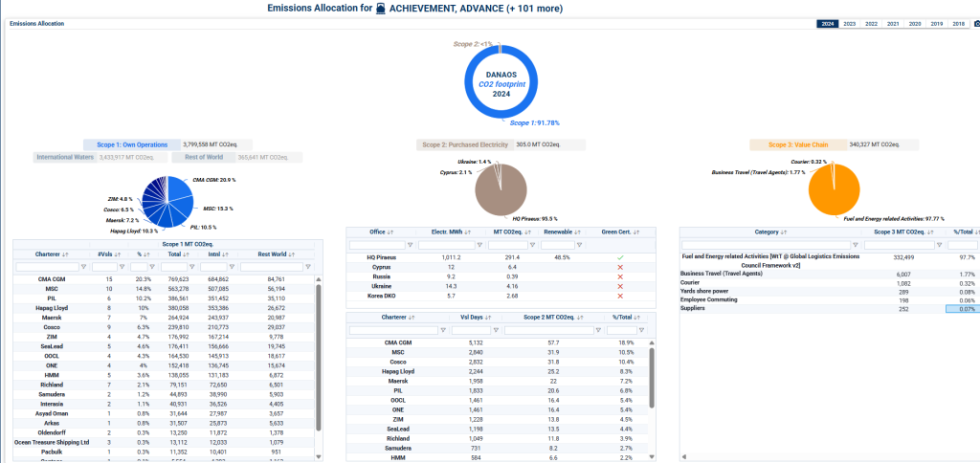Select the CMA CGM row in the Scope 1 table
The image size is (980, 463).
tap(163, 279)
